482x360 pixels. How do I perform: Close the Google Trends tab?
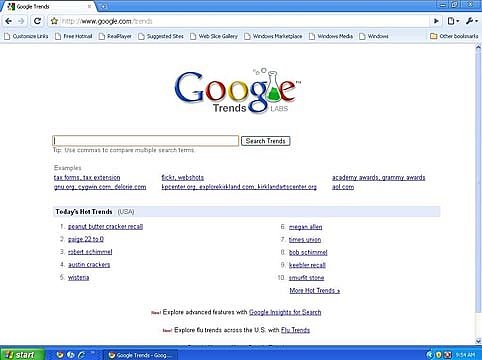pos(89,6)
